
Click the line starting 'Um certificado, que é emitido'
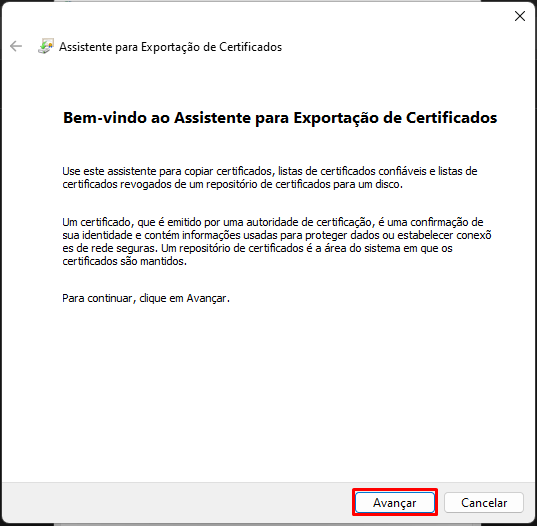273,222
